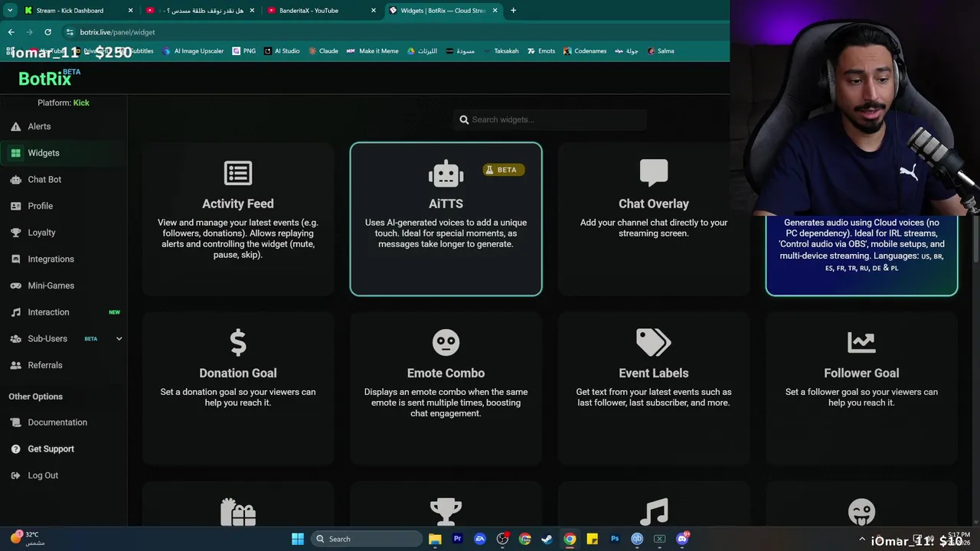The image size is (980, 551).
Task: Open the AI Image Upscaler bookmark
Action: coord(193,51)
